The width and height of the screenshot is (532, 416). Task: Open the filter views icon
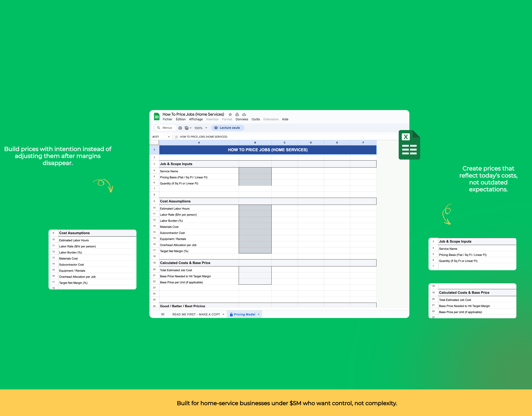pos(187,128)
